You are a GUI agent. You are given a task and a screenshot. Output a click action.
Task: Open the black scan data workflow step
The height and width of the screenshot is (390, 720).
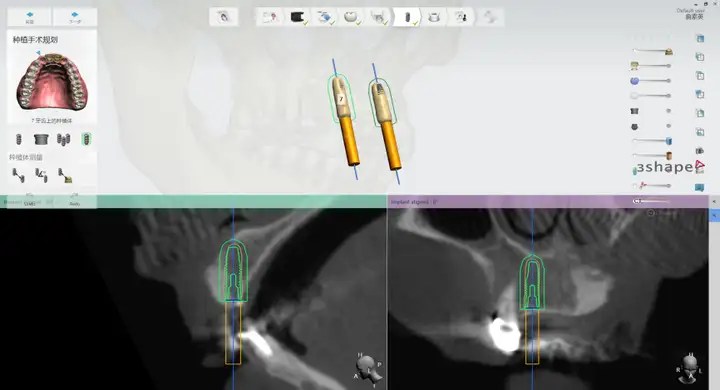298,17
